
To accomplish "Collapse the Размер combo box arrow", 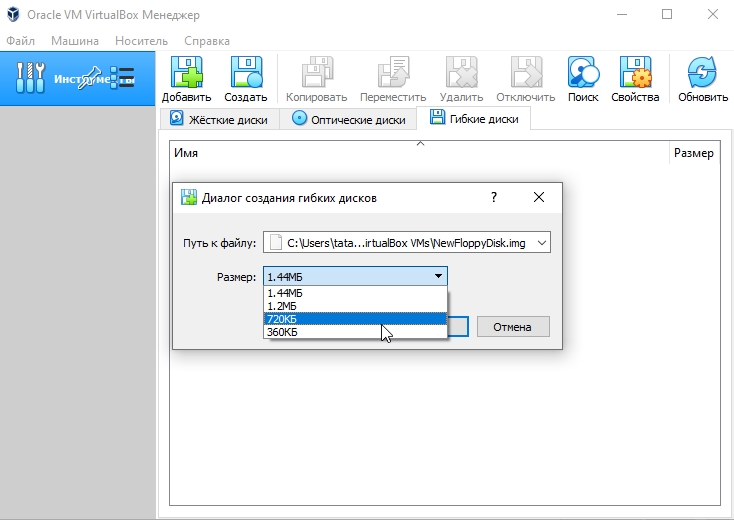I will pyautogui.click(x=438, y=276).
